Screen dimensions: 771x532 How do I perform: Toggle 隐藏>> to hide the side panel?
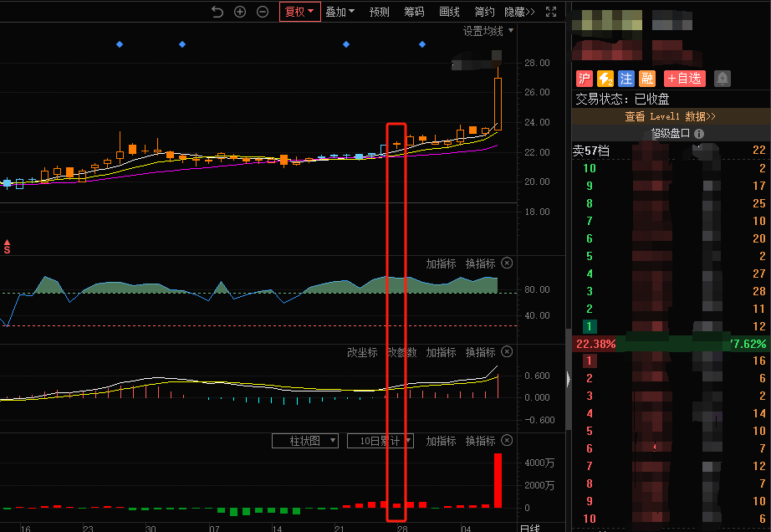[x=519, y=12]
